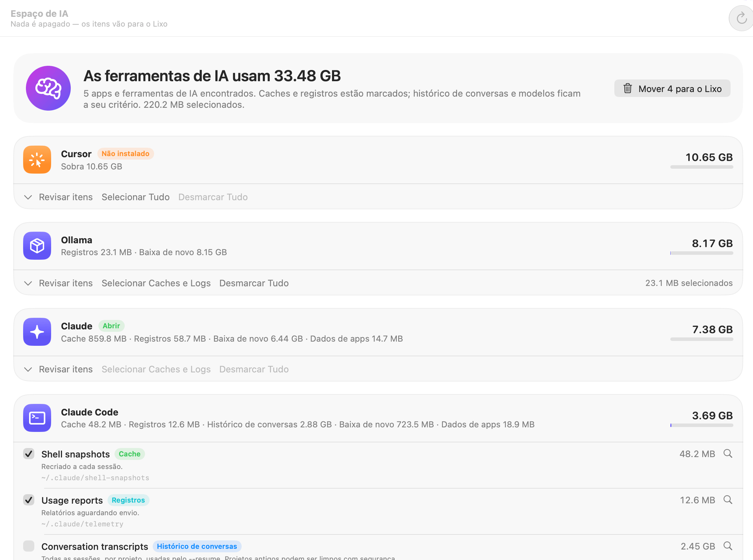Click Selecionar Tudo for Cursor
Image resolution: width=753 pixels, height=560 pixels.
point(136,197)
